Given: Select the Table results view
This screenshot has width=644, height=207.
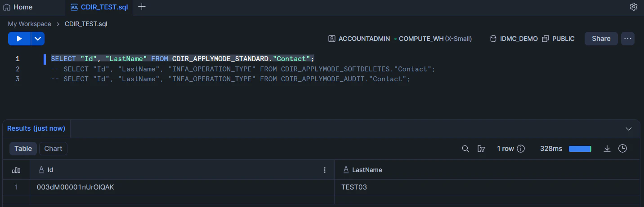Looking at the screenshot, I should point(23,149).
